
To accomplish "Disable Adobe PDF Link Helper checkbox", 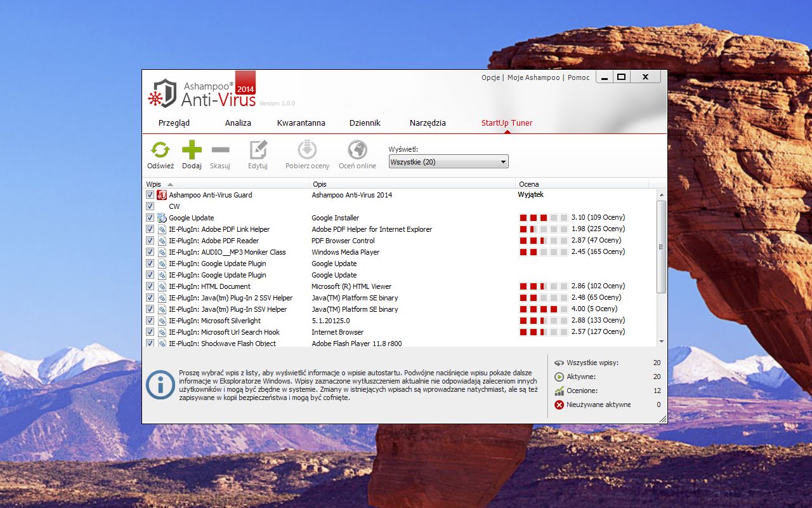I will click(x=150, y=229).
